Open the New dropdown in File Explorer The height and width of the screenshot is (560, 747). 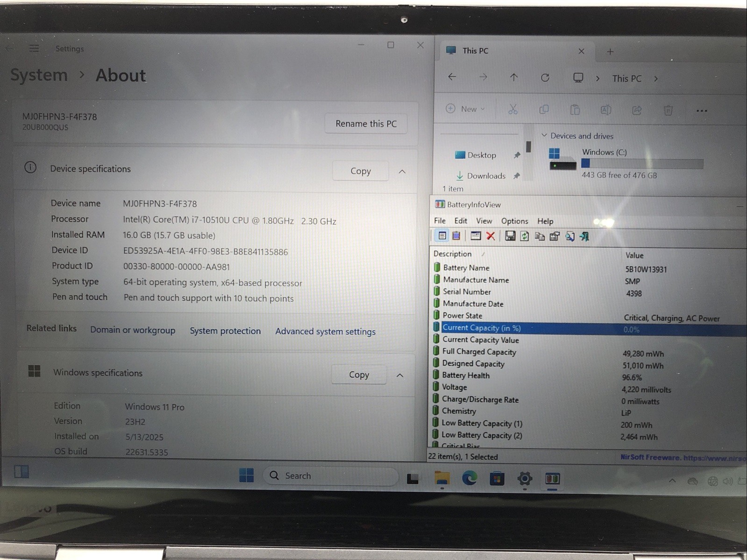(466, 109)
